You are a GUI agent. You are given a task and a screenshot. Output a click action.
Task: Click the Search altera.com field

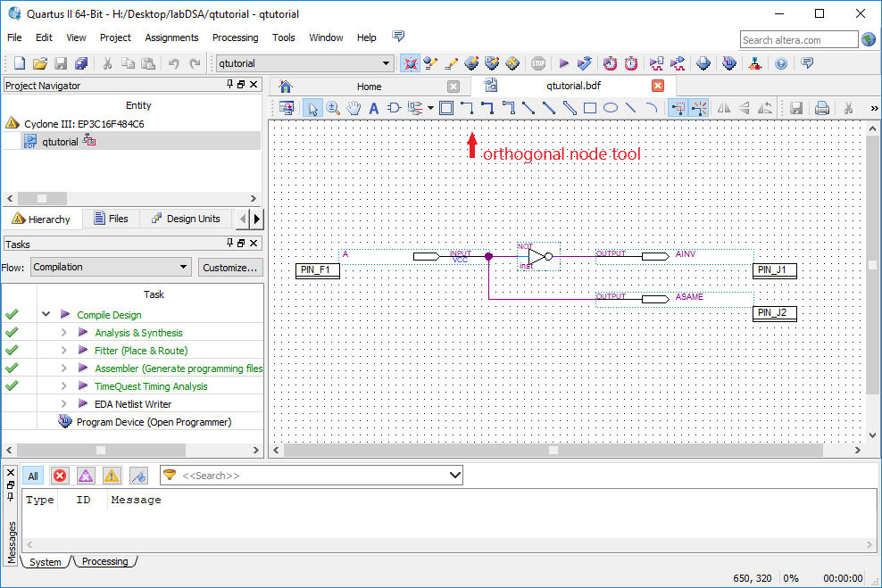(x=799, y=40)
